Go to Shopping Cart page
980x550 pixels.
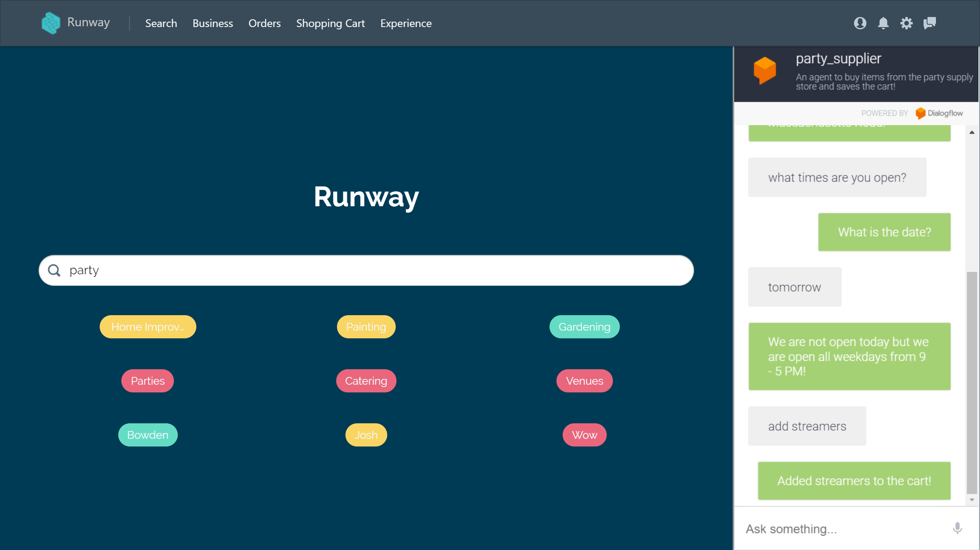point(330,23)
